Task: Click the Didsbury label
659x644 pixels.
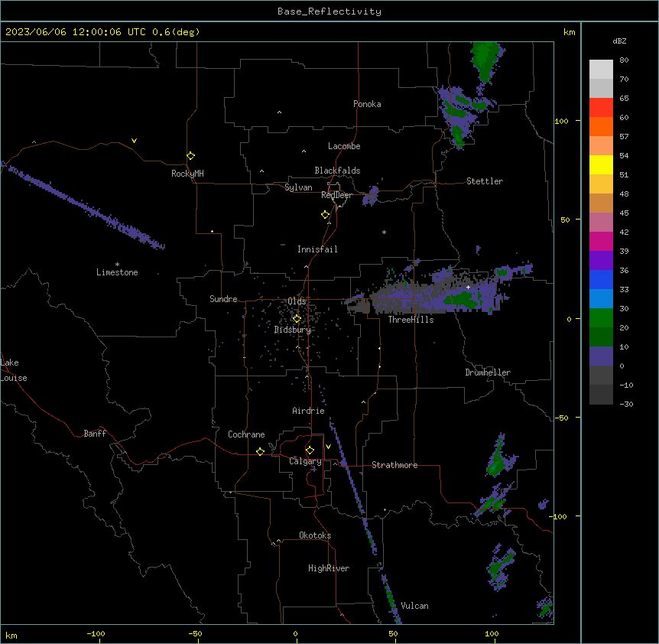Action: (x=293, y=330)
